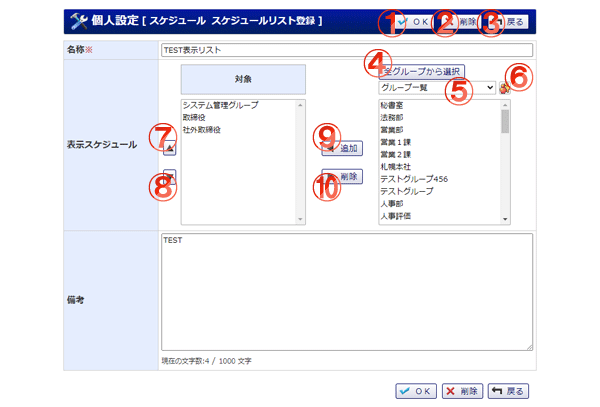Click inside the 備考 text area
The height and width of the screenshot is (407, 600).
[x=347, y=292]
